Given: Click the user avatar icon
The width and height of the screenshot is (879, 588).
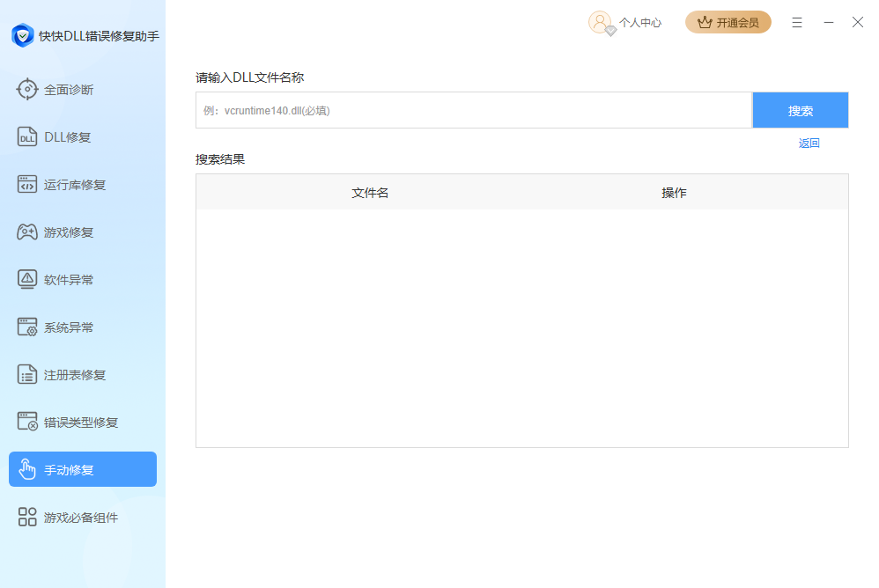Looking at the screenshot, I should pos(600,22).
